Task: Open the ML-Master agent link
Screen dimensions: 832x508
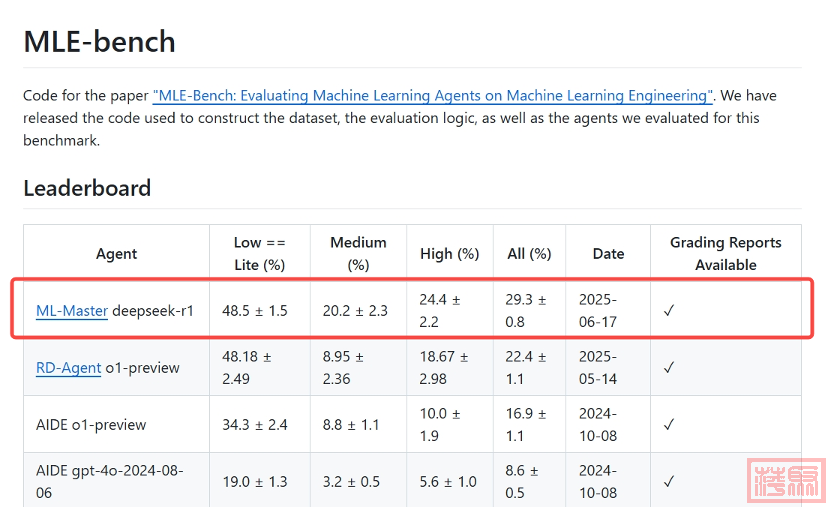Action: tap(72, 311)
